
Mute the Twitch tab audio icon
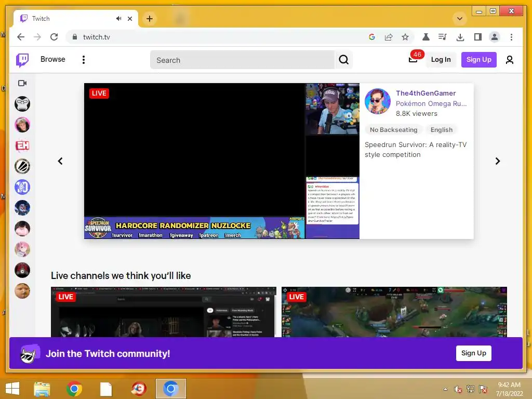(118, 18)
